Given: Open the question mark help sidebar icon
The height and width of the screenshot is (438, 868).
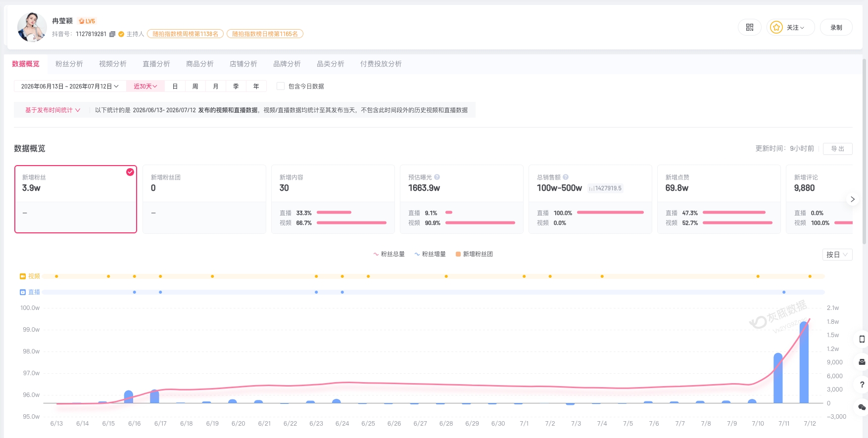Looking at the screenshot, I should coord(862,385).
